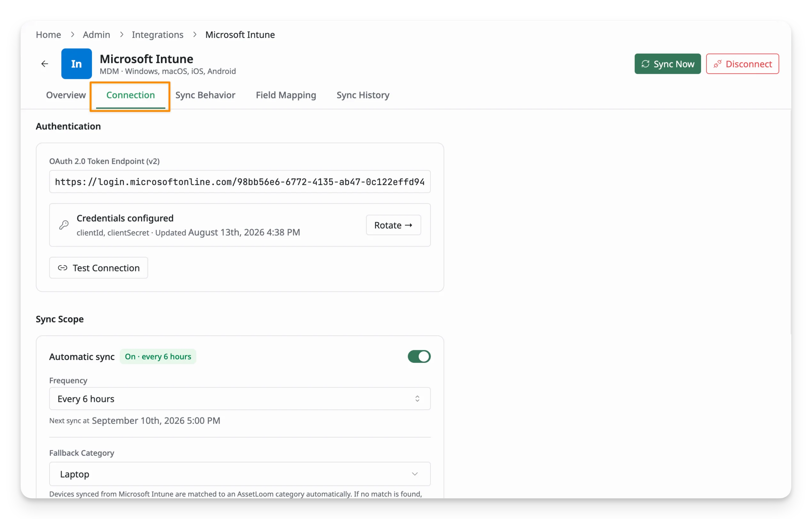Rotate the configured credentials
Viewport: 812px width, 519px height.
pos(393,225)
